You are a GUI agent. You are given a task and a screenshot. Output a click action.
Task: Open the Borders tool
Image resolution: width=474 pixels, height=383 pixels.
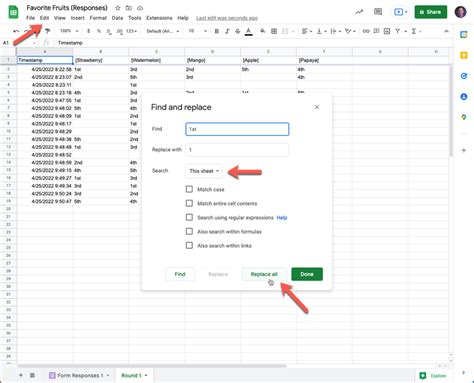point(274,31)
